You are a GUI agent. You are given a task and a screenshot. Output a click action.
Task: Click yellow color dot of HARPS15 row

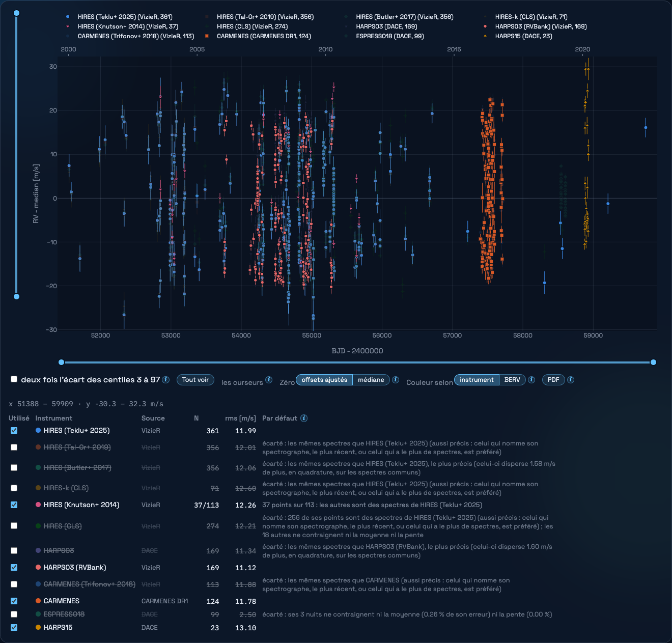pyautogui.click(x=38, y=628)
